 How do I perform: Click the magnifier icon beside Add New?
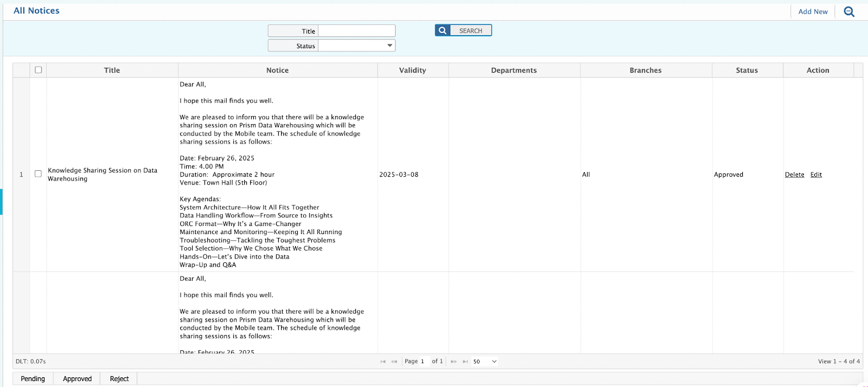tap(849, 11)
